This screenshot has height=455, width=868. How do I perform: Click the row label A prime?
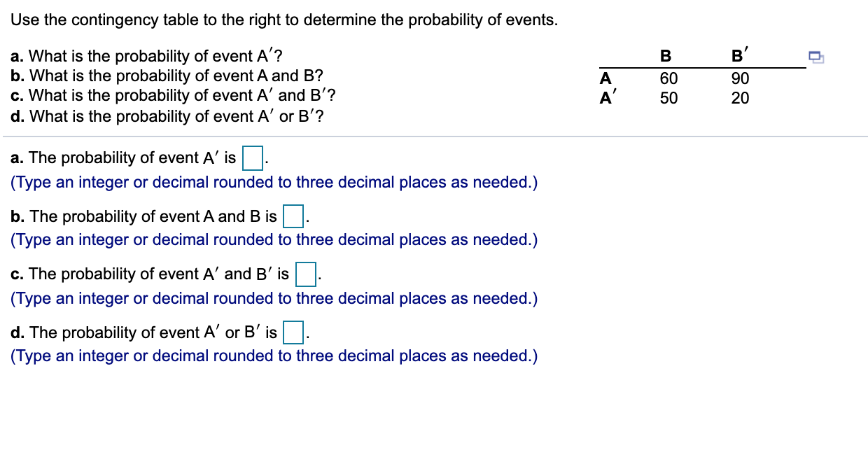(607, 98)
